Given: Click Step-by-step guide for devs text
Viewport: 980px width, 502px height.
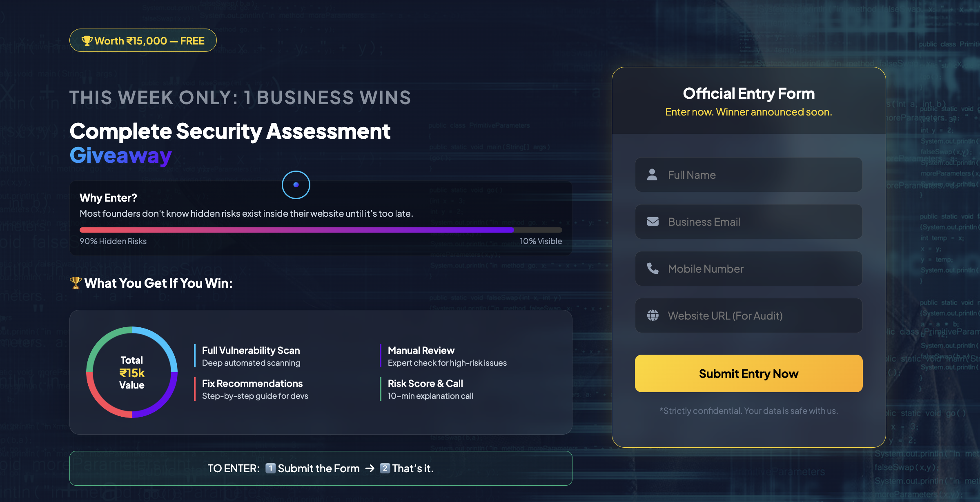Looking at the screenshot, I should coord(255,396).
